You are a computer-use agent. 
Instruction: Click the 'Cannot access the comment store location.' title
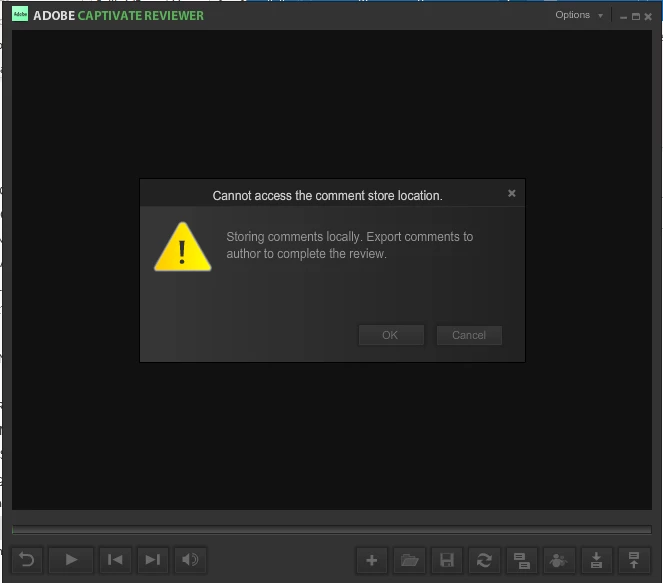[327, 196]
